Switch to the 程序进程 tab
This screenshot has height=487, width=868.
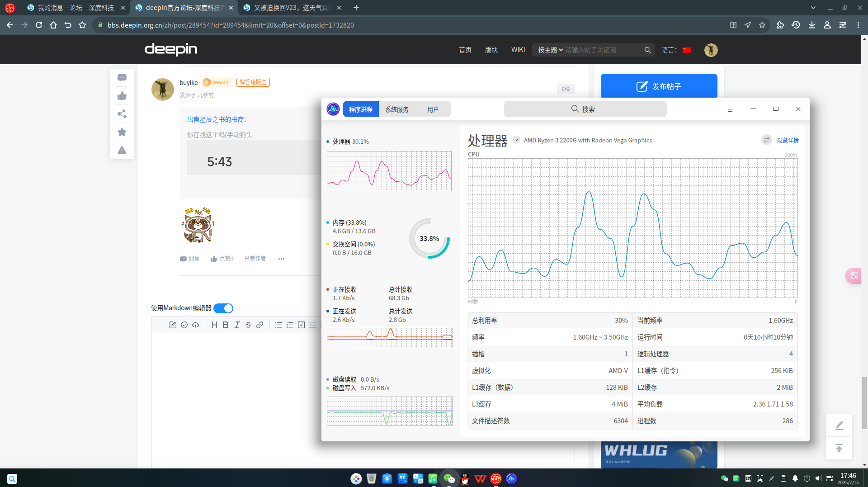(361, 109)
